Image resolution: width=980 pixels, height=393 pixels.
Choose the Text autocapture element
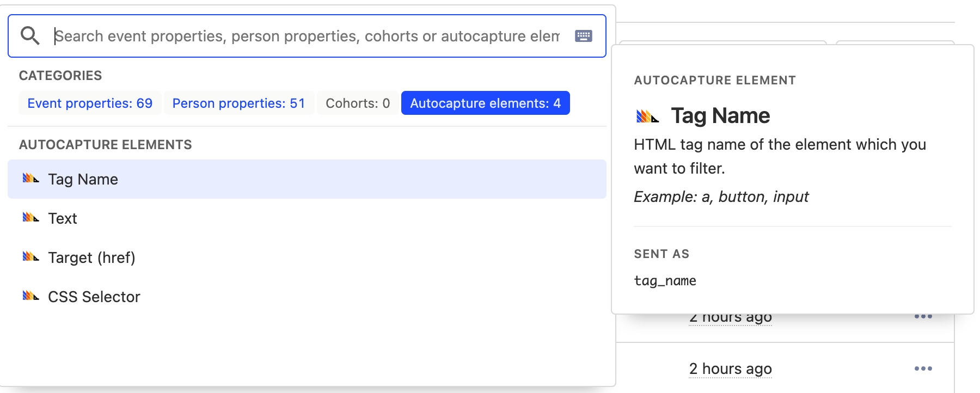[63, 218]
